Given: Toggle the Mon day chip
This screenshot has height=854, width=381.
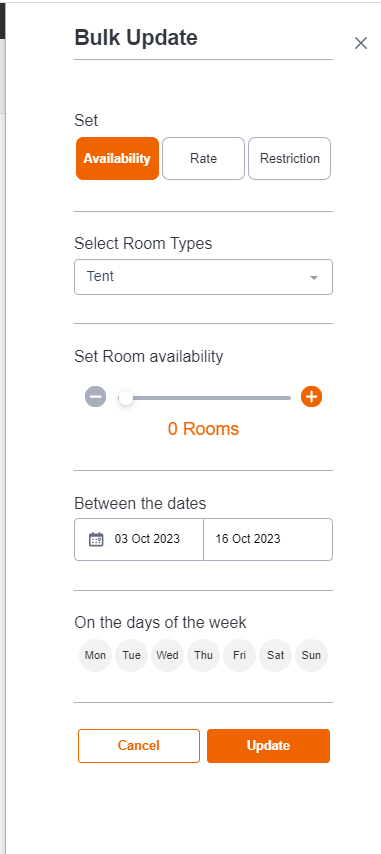Looking at the screenshot, I should 95,655.
